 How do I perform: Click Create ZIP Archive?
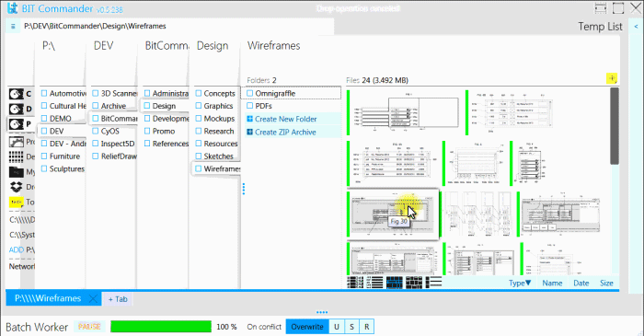point(285,133)
